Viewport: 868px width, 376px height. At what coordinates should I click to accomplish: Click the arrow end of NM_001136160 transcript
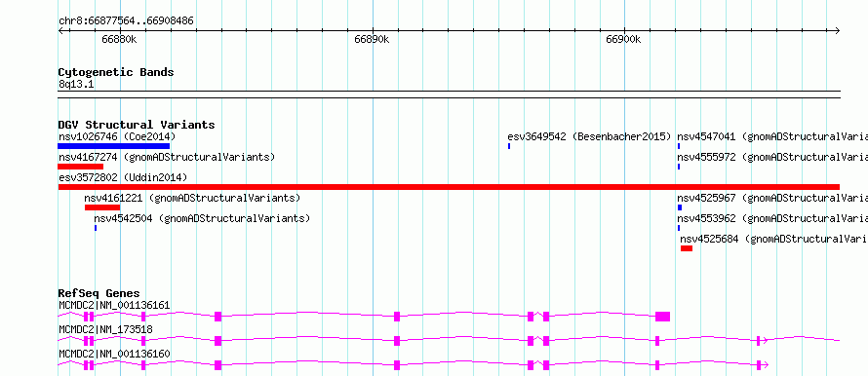[x=766, y=365]
